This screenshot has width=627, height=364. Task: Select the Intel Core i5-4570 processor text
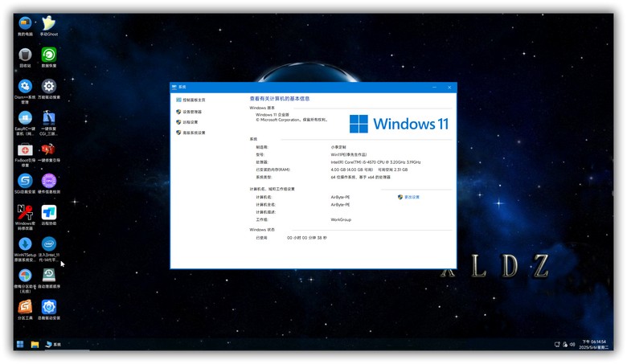[376, 162]
